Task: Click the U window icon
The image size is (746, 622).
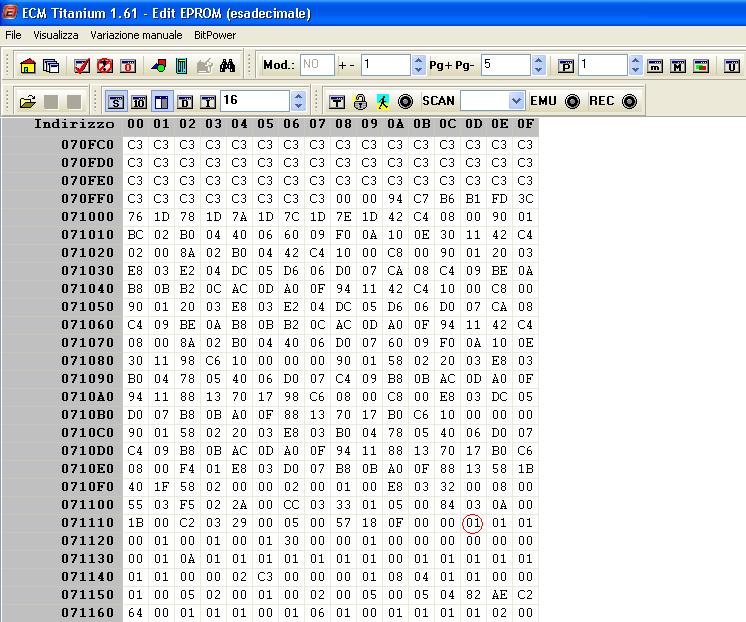Action: pyautogui.click(x=732, y=66)
